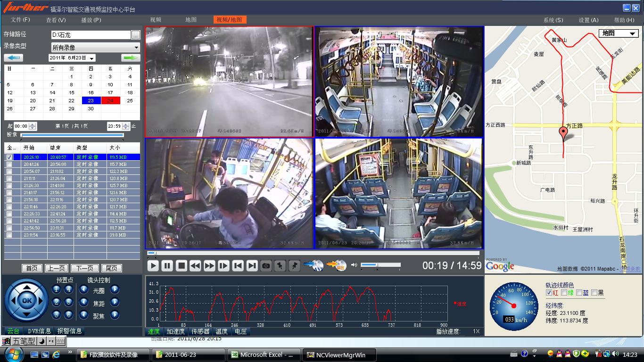Image resolution: width=644 pixels, height=362 pixels.
Task: Uncheck the 20:26:10 recording checkbox
Action: click(x=9, y=157)
